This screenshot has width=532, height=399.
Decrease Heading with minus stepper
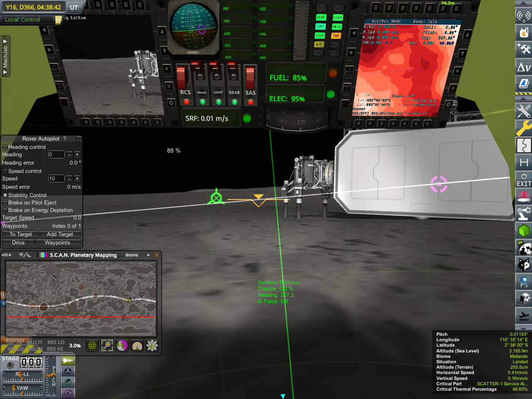(x=69, y=155)
